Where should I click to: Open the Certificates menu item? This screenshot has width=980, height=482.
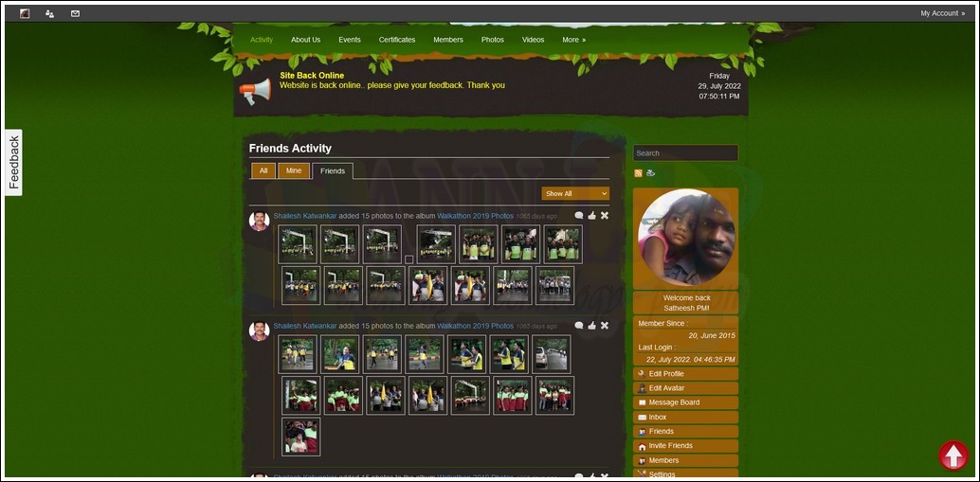click(x=397, y=40)
